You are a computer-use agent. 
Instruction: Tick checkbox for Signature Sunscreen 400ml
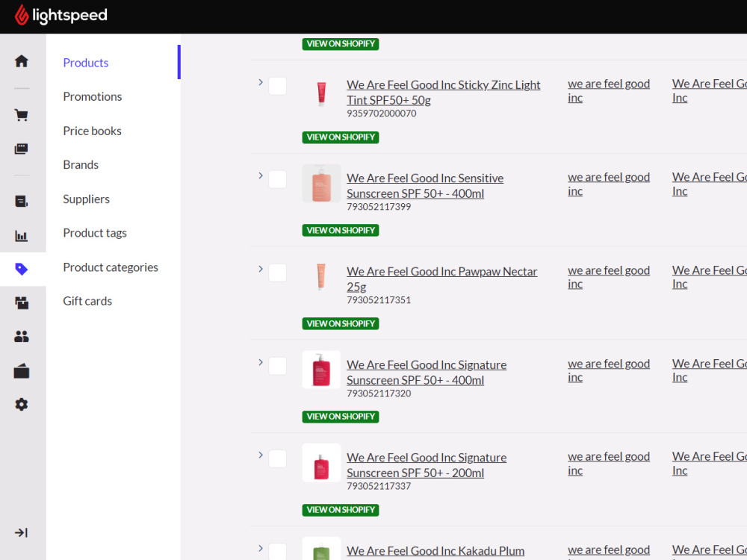pos(278,366)
